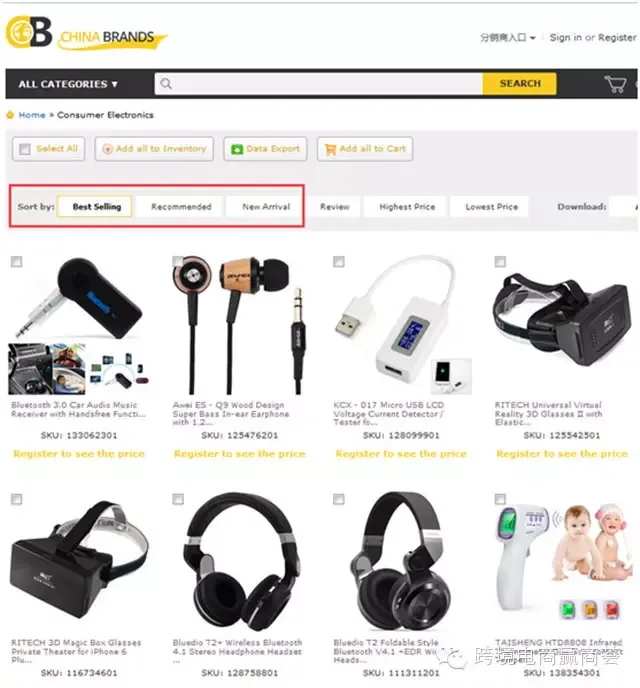This screenshot has height=688, width=640.
Task: Click the China Brands CB logo
Action: 86,33
